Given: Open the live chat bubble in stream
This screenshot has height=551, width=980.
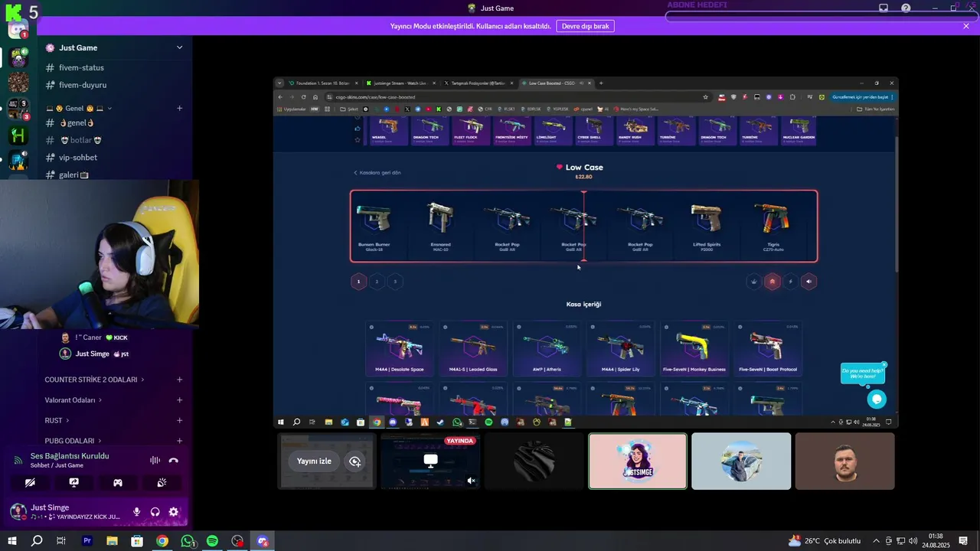Looking at the screenshot, I should [877, 399].
